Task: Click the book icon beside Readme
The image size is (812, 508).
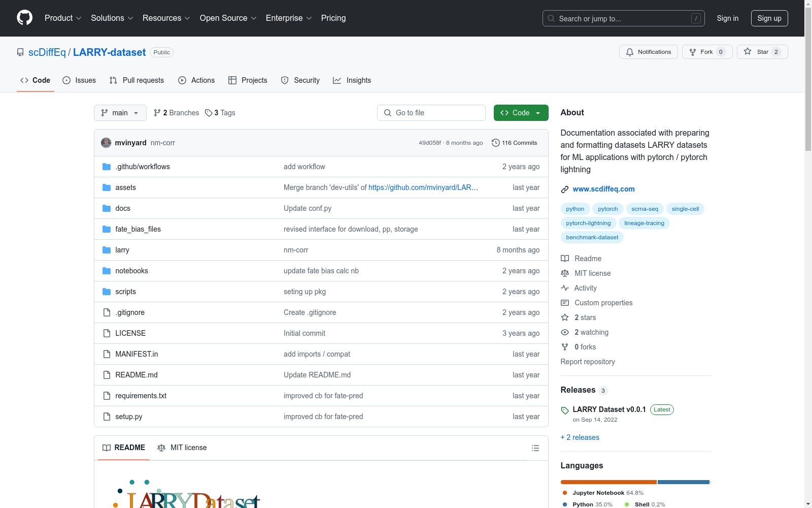Action: click(x=565, y=259)
